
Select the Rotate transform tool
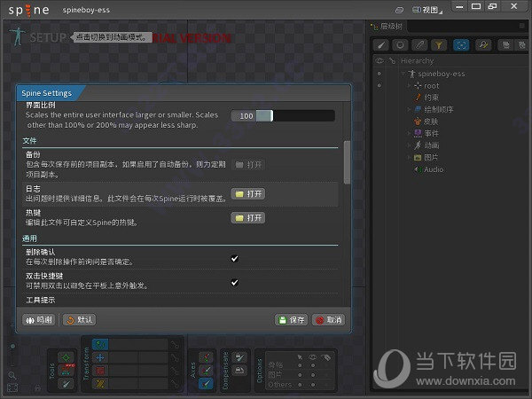(100, 345)
